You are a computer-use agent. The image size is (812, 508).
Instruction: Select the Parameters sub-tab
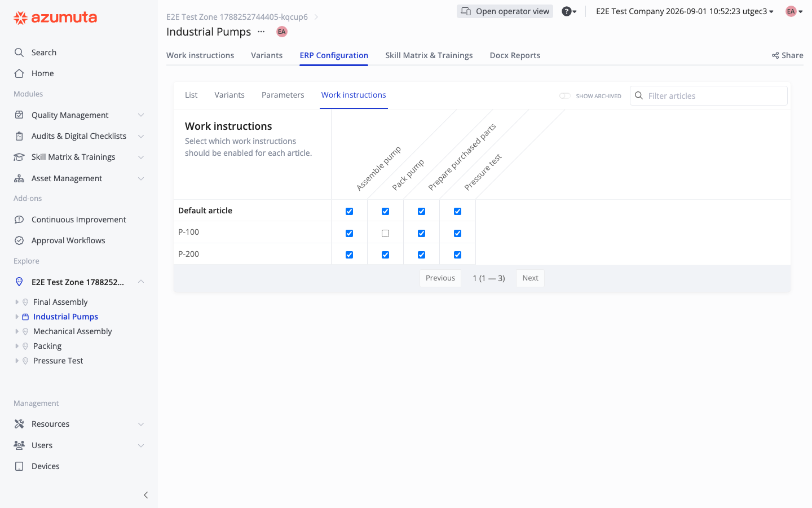[x=283, y=95]
